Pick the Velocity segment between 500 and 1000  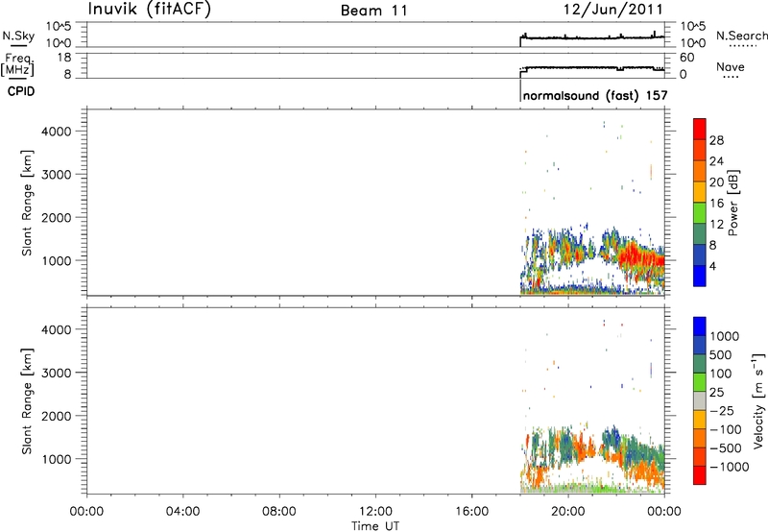[700, 345]
